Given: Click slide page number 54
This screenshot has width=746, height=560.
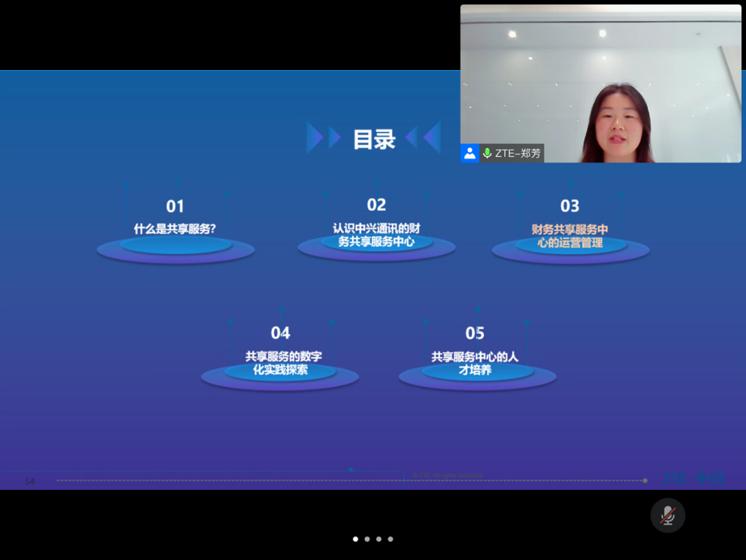Looking at the screenshot, I should click(x=30, y=482).
